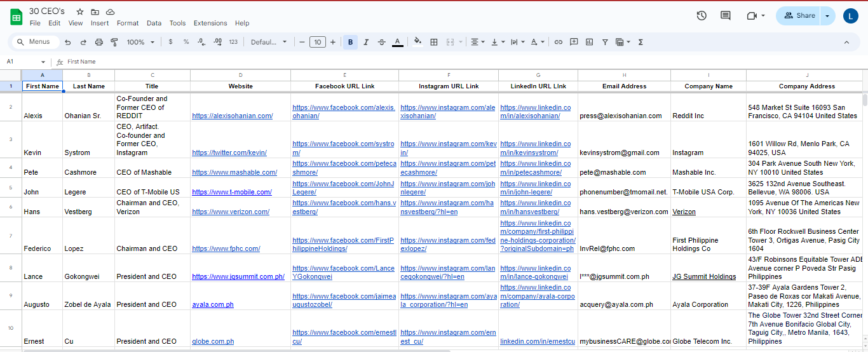Click the move to folder icon
Viewport: 868px width, 352px height.
(x=95, y=12)
